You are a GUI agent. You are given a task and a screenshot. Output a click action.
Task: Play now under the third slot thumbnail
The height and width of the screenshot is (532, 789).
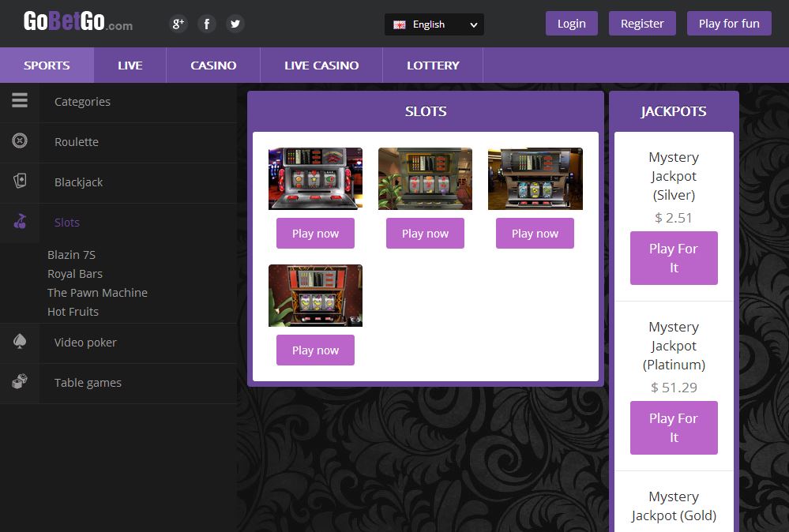click(535, 234)
